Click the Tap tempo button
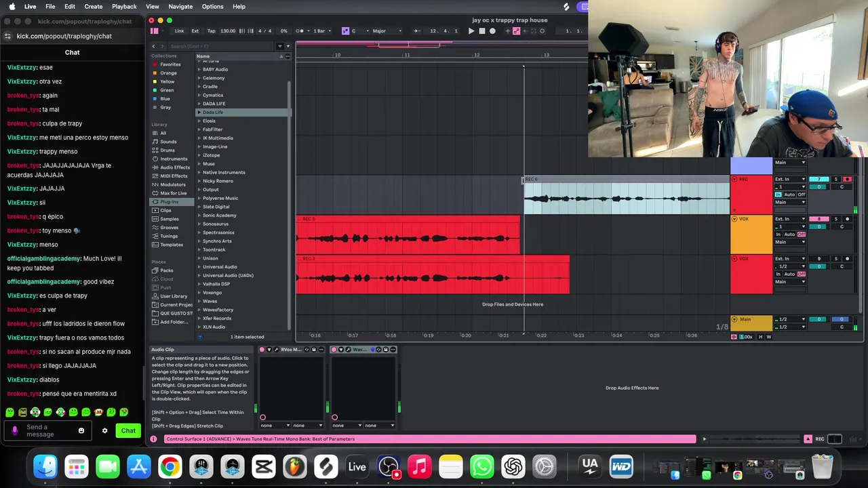The height and width of the screenshot is (488, 868). tap(211, 31)
